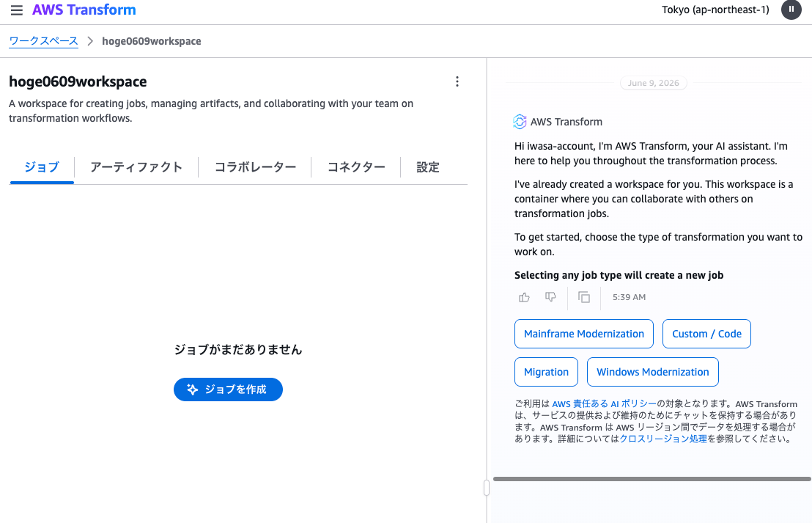Click the ジョブを作成 button

click(228, 389)
